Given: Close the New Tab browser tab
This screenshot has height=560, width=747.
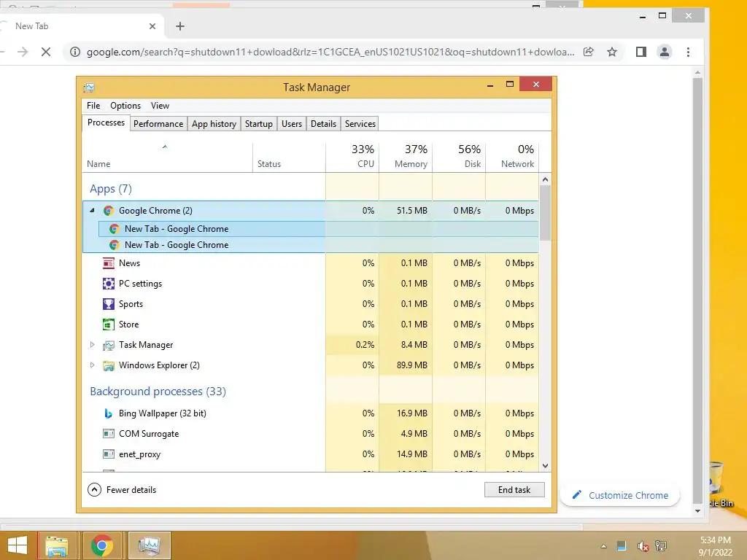Looking at the screenshot, I should (x=152, y=26).
